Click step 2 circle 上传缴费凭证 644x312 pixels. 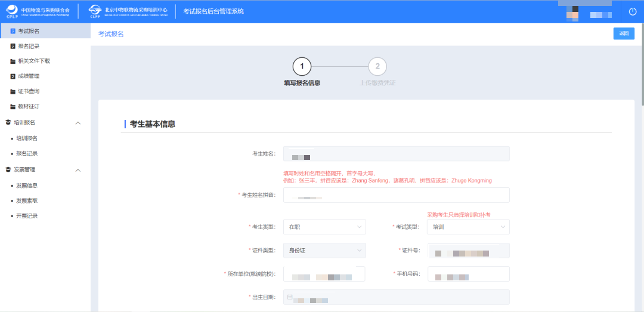[x=377, y=67]
